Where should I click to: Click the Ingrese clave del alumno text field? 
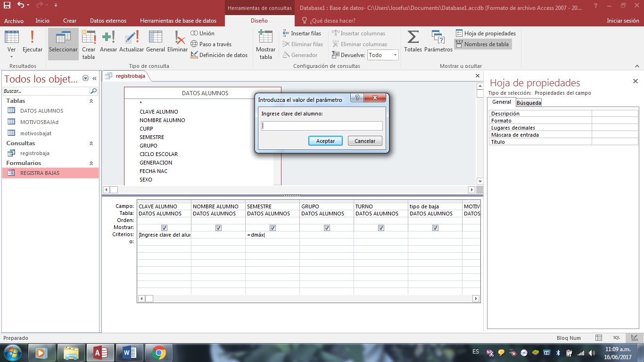(x=322, y=126)
